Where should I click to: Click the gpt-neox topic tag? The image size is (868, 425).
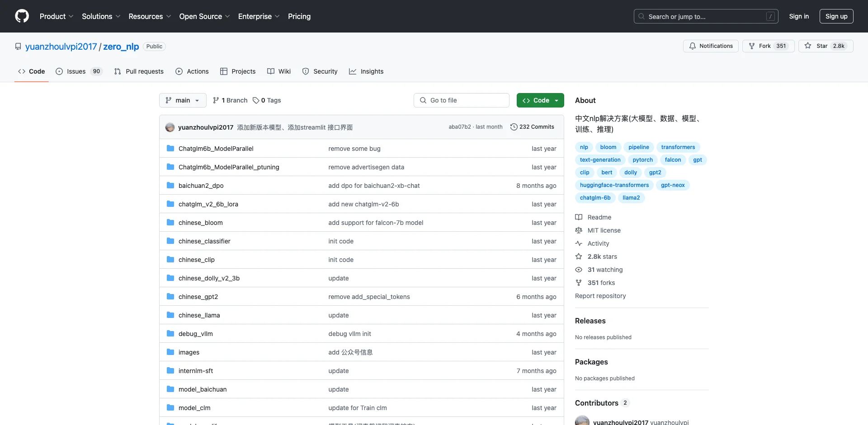coord(673,185)
